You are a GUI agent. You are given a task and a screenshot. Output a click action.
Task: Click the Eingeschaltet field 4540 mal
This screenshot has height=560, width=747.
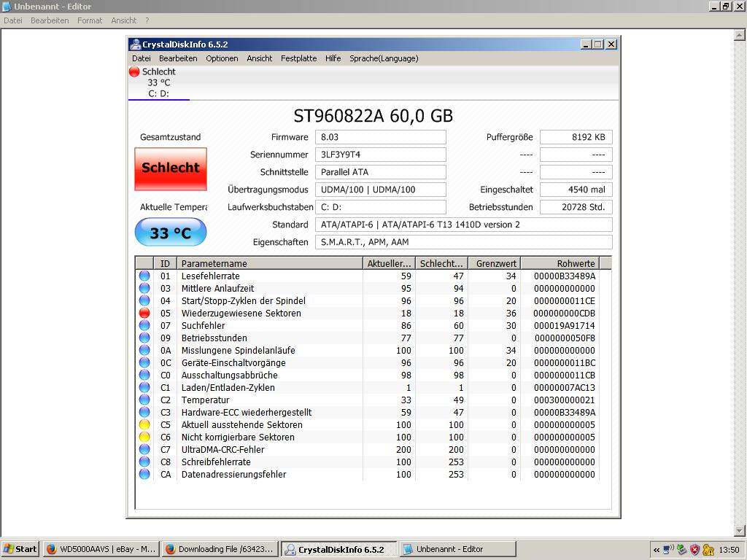click(x=576, y=190)
